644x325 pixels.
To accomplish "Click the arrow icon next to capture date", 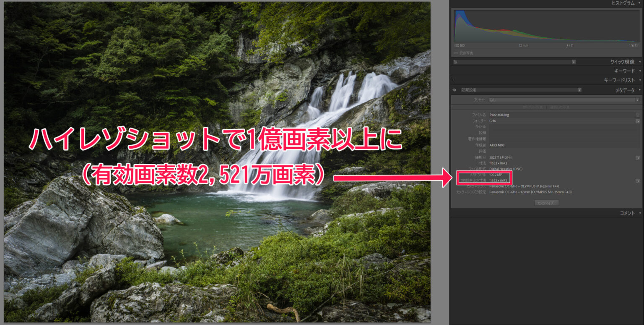I will [637, 157].
